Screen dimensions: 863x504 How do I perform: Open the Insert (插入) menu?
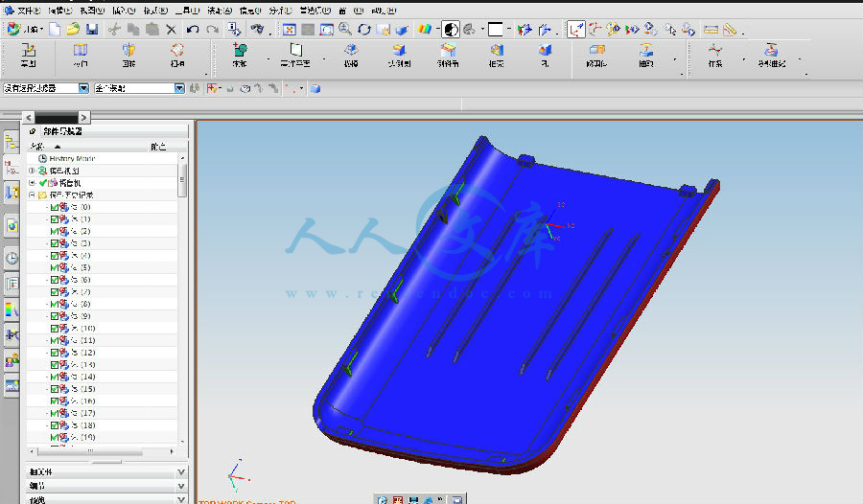[125, 11]
